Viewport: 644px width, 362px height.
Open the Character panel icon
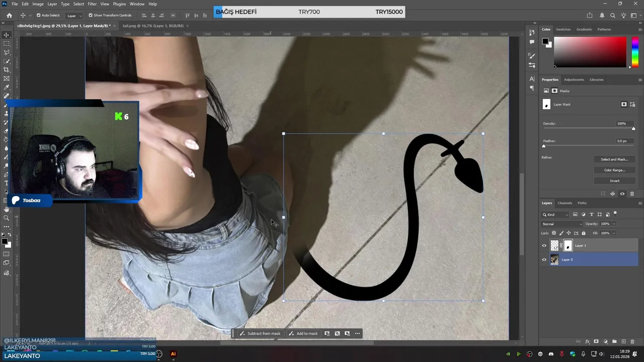(x=532, y=79)
